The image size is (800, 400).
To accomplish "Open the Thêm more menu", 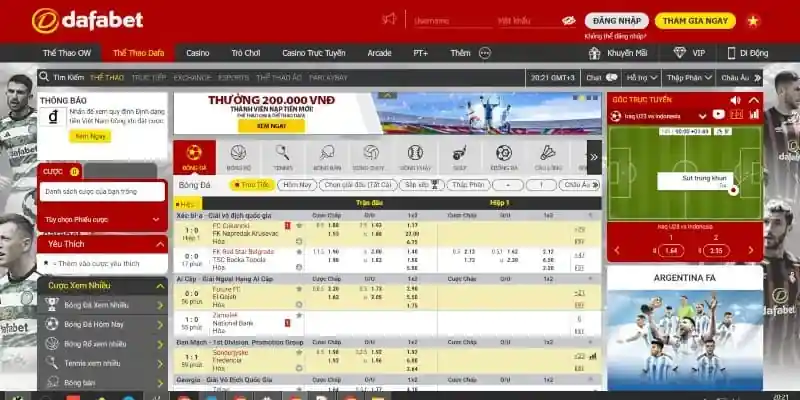I will 470,53.
